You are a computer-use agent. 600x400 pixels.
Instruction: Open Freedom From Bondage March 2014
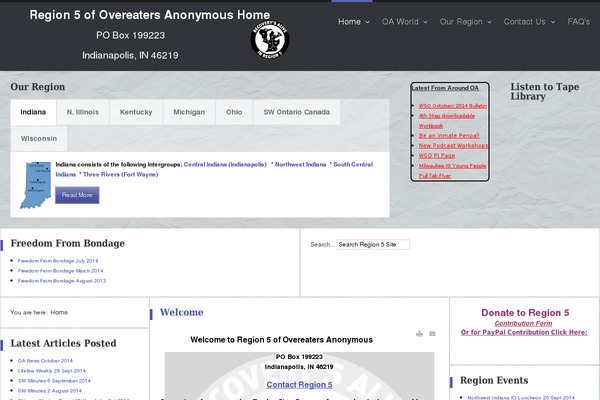tap(60, 271)
